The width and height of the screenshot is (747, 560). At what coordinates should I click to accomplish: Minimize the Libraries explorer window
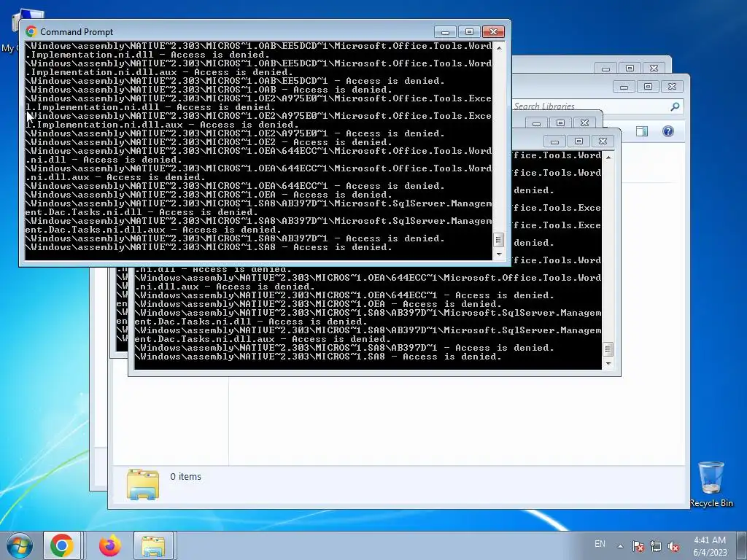624,86
